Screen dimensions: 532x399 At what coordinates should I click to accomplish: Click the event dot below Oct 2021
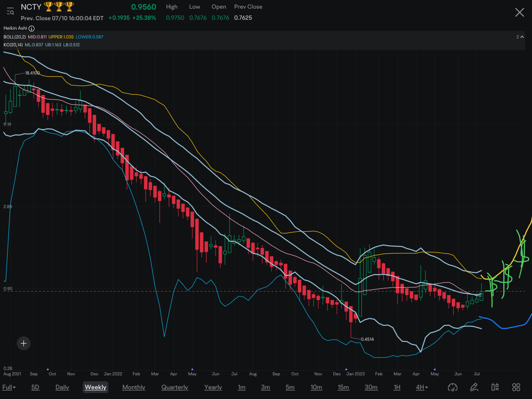[48, 369]
